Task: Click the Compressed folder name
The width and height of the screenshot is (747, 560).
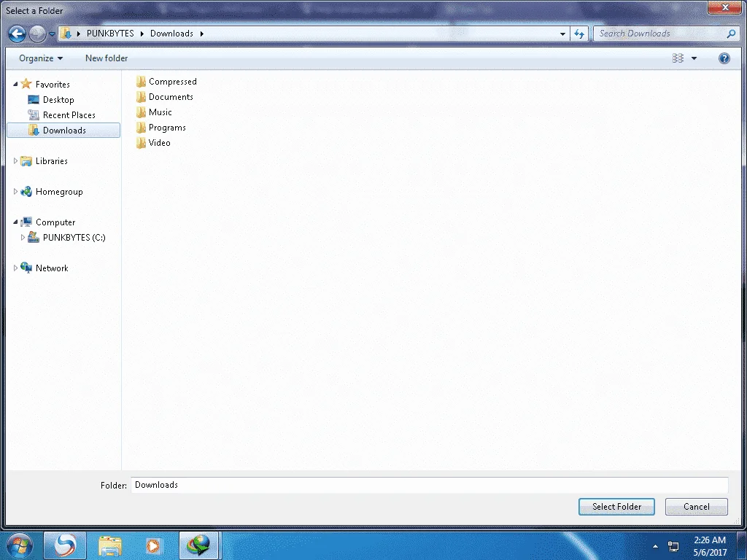Action: coord(172,82)
